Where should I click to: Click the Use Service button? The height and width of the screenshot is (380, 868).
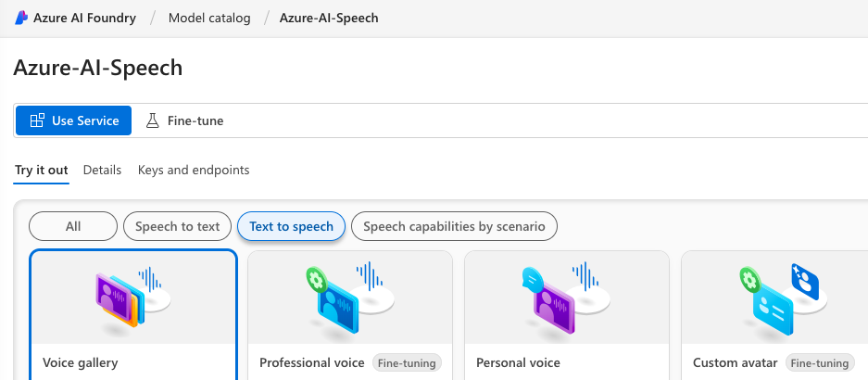73,120
